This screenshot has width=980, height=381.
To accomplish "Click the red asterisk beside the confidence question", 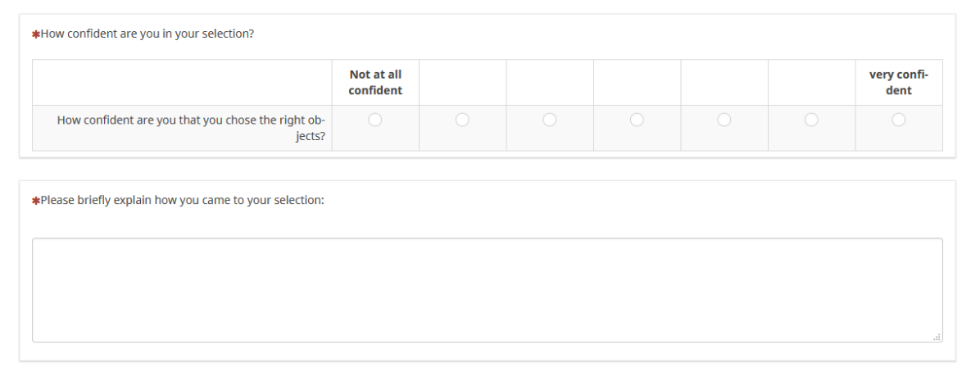I will [36, 34].
